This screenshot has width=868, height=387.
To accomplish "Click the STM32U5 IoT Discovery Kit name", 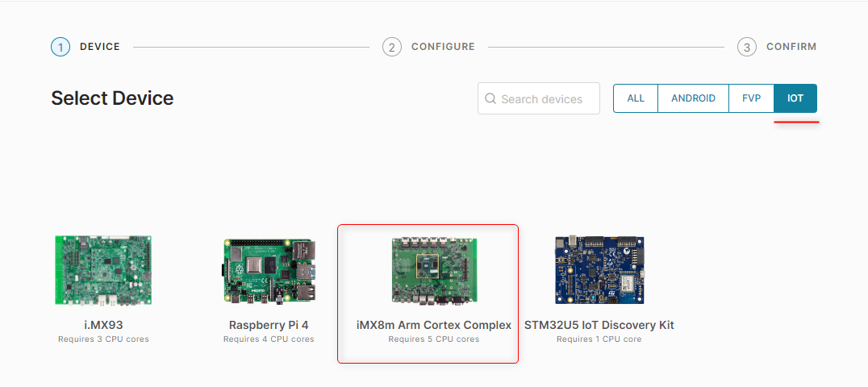I will click(x=599, y=325).
